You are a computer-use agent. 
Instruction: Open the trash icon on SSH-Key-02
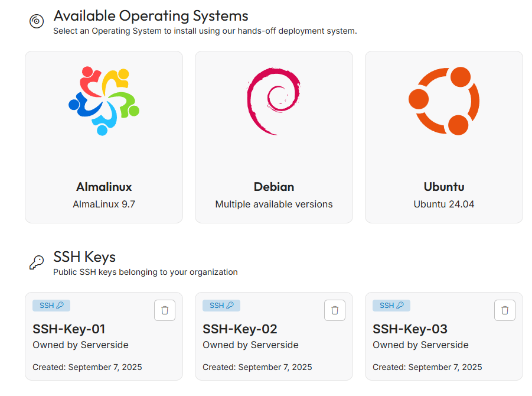click(x=334, y=310)
